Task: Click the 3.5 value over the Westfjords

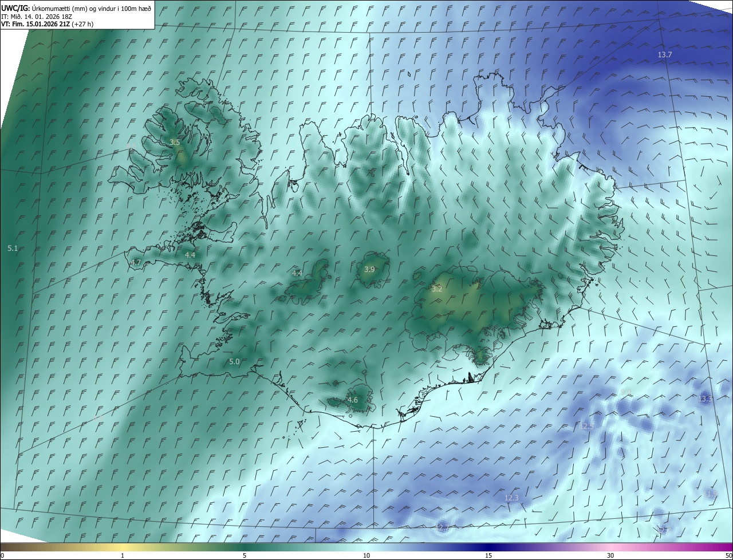Action: pyautogui.click(x=175, y=142)
